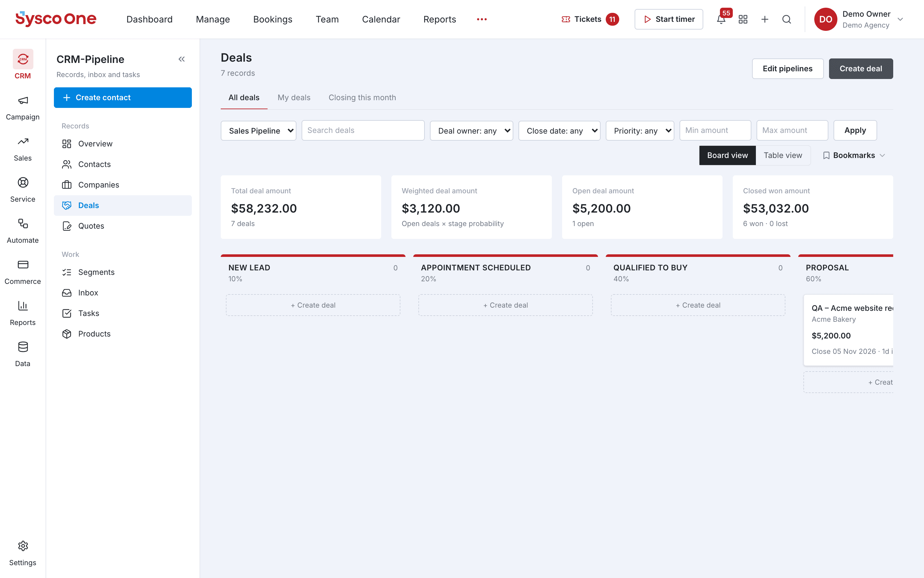Open the Commerce card icon
924x578 pixels.
coord(23,265)
